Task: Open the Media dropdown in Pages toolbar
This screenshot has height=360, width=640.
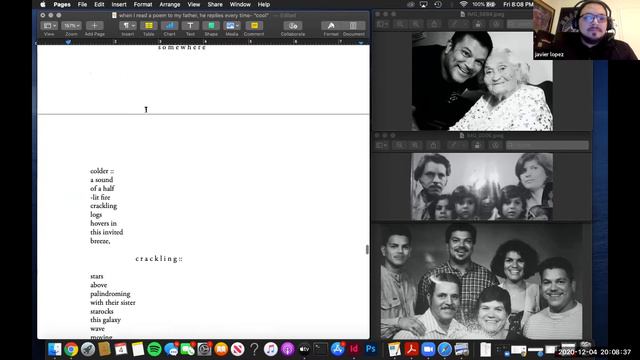Action: pos(232,26)
